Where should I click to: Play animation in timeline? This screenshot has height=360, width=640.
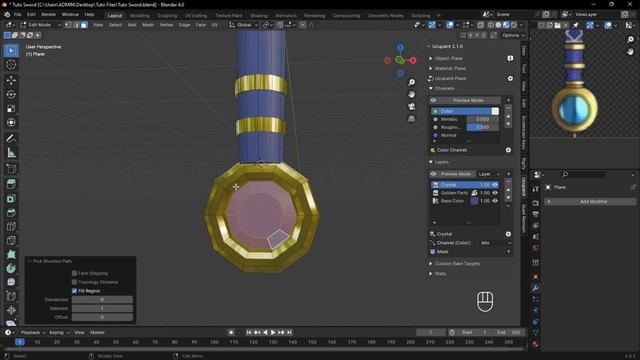tap(273, 333)
